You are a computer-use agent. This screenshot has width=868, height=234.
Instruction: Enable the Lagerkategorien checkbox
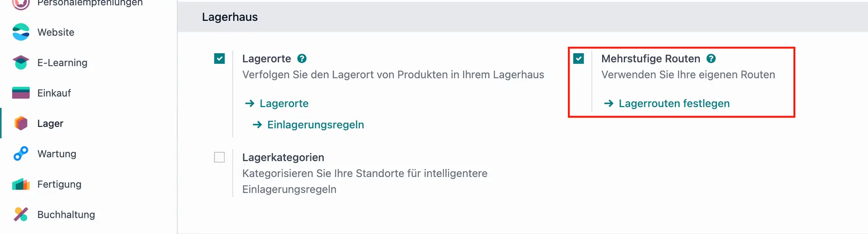click(219, 157)
